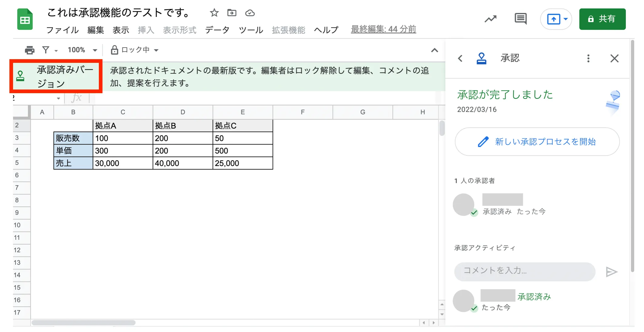Open the ヘルプ menu
The image size is (644, 332).
pos(326,30)
